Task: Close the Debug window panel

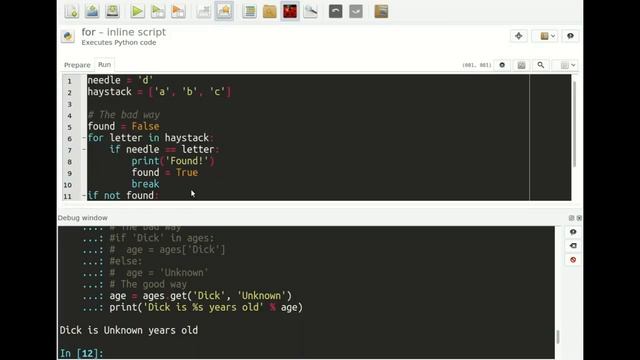Action: coord(579,218)
